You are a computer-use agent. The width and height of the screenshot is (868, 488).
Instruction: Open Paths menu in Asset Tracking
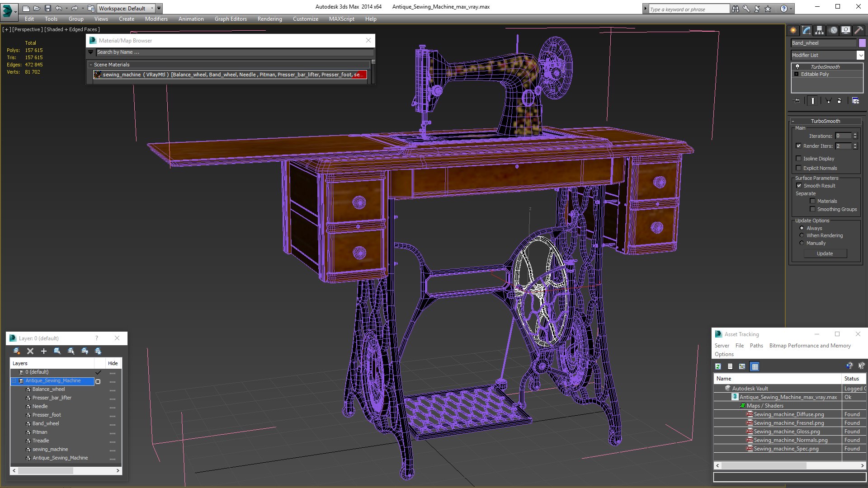tap(756, 346)
